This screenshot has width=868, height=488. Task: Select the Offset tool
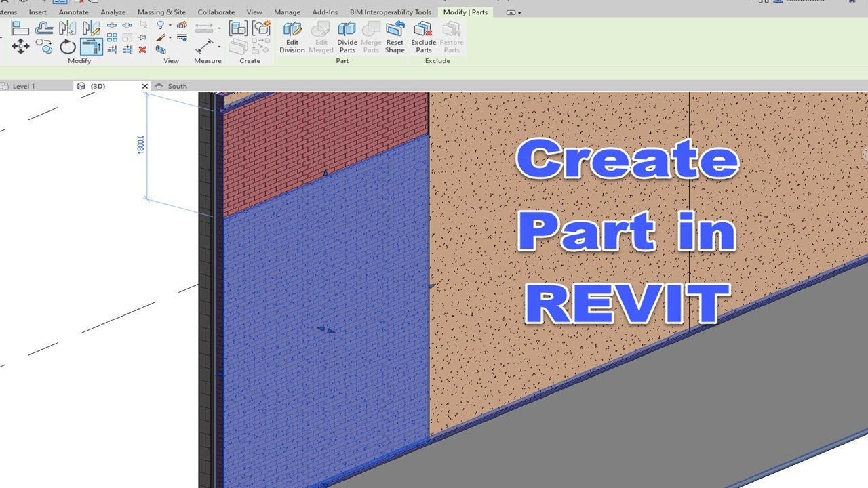coord(44,28)
